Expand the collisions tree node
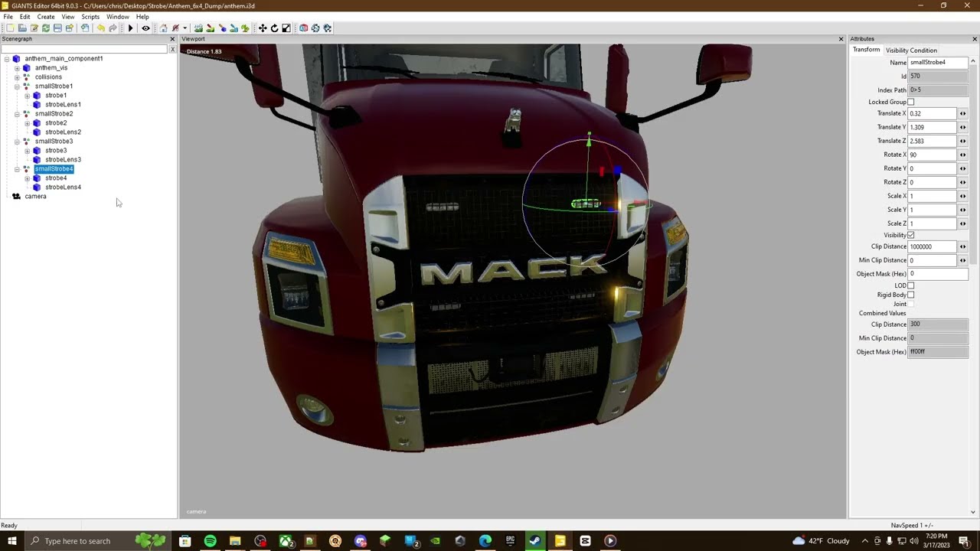The width and height of the screenshot is (980, 551). (17, 77)
